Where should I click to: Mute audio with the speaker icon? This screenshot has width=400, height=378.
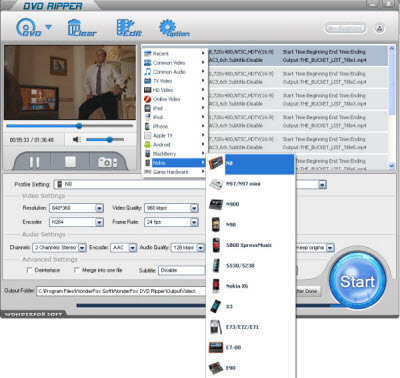[x=77, y=140]
